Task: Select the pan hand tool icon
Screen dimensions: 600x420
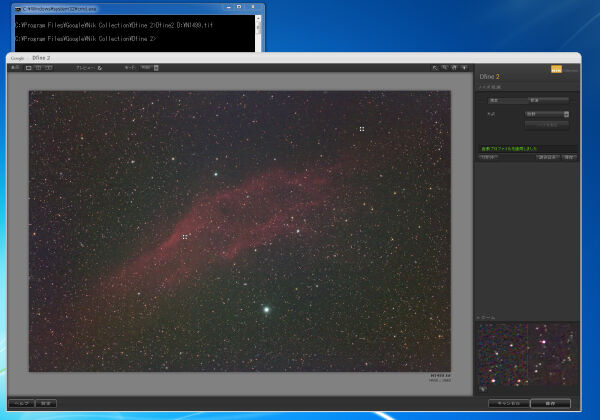Action: click(454, 68)
